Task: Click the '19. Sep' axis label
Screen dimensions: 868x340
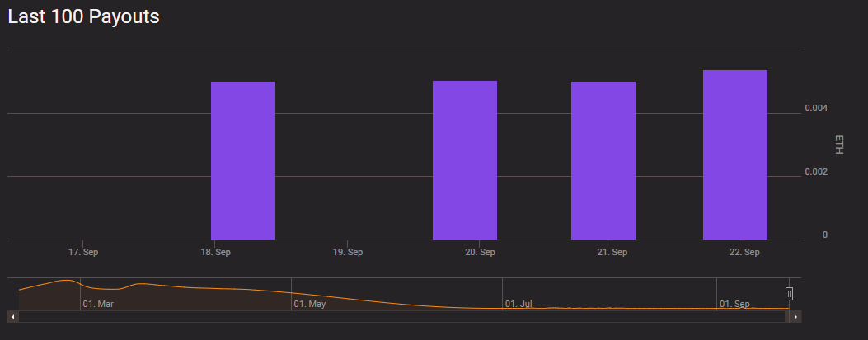Action: 348,252
